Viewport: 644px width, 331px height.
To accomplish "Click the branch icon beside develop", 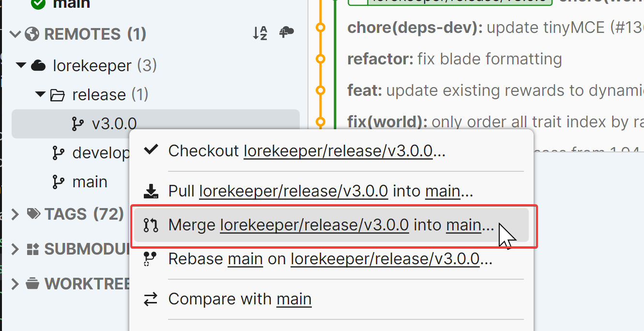I will pos(58,153).
